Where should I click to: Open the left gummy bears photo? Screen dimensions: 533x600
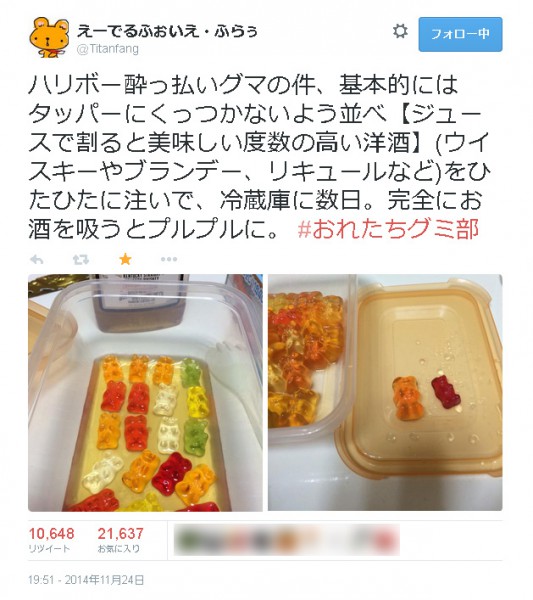coord(145,393)
